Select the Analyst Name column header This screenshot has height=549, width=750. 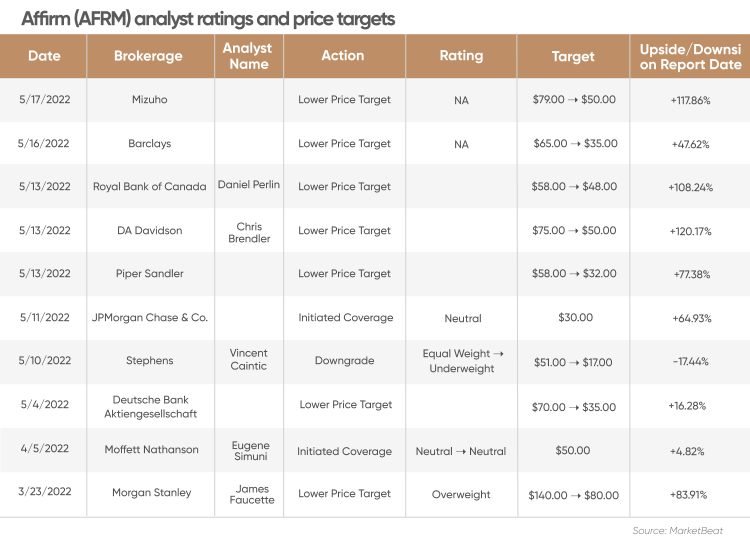click(249, 56)
